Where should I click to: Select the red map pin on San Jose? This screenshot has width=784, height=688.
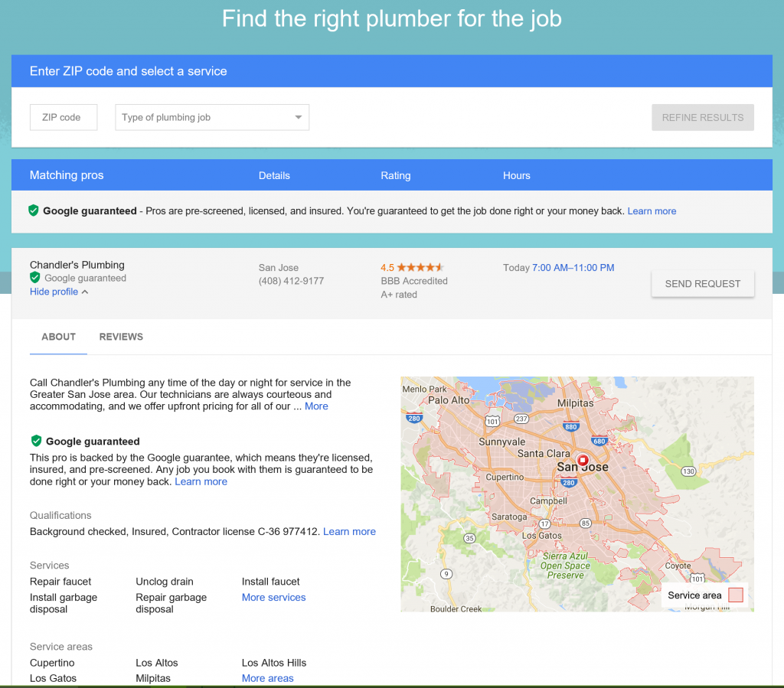tap(582, 460)
